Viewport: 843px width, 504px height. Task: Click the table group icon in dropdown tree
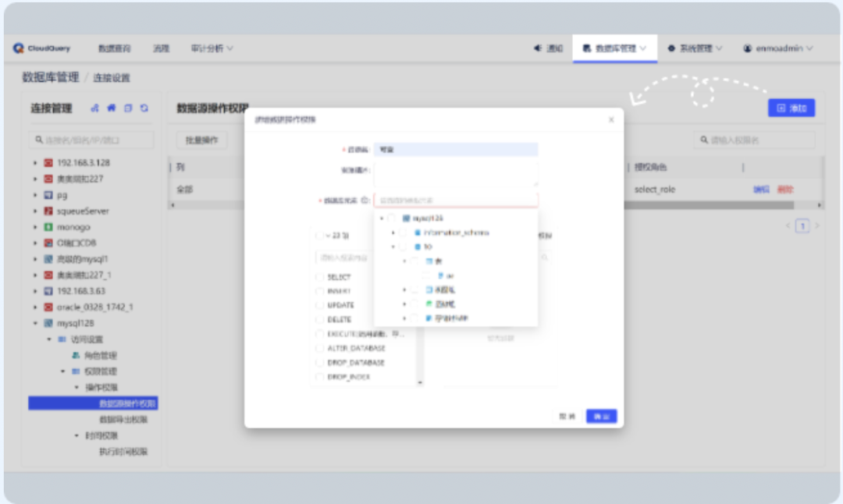click(429, 261)
